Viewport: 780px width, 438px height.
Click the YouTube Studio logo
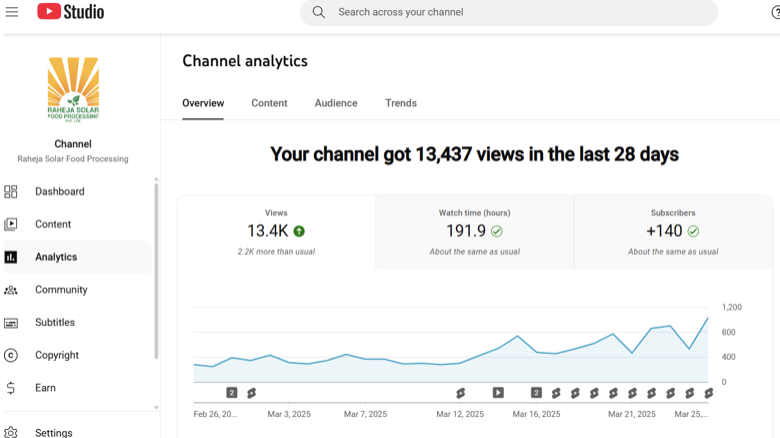click(71, 11)
